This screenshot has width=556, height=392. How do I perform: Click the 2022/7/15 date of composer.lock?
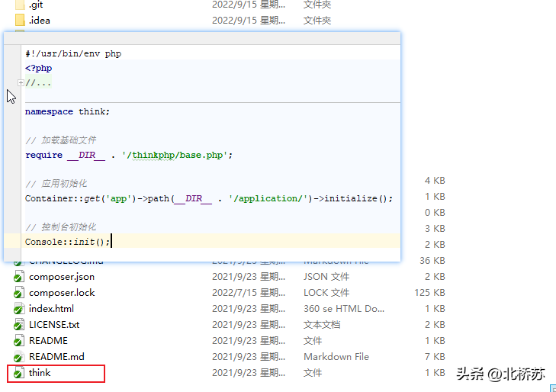coord(249,293)
